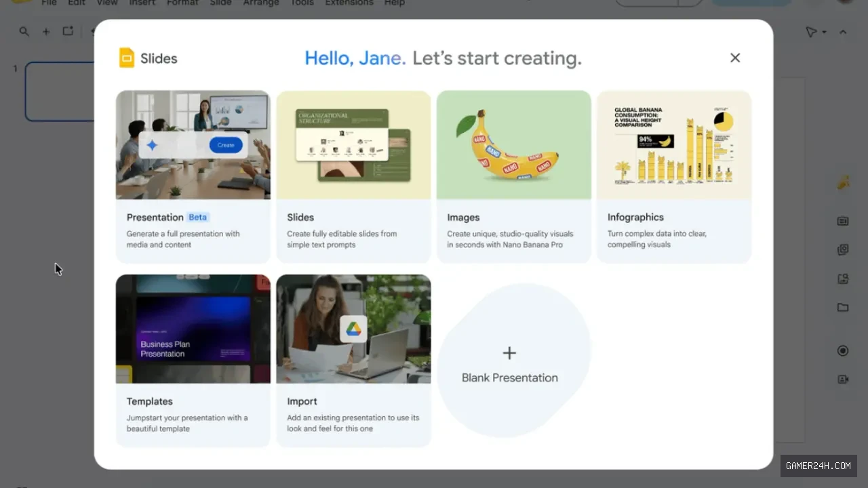The image size is (868, 488).
Task: Open the Templates card
Action: pyautogui.click(x=193, y=361)
